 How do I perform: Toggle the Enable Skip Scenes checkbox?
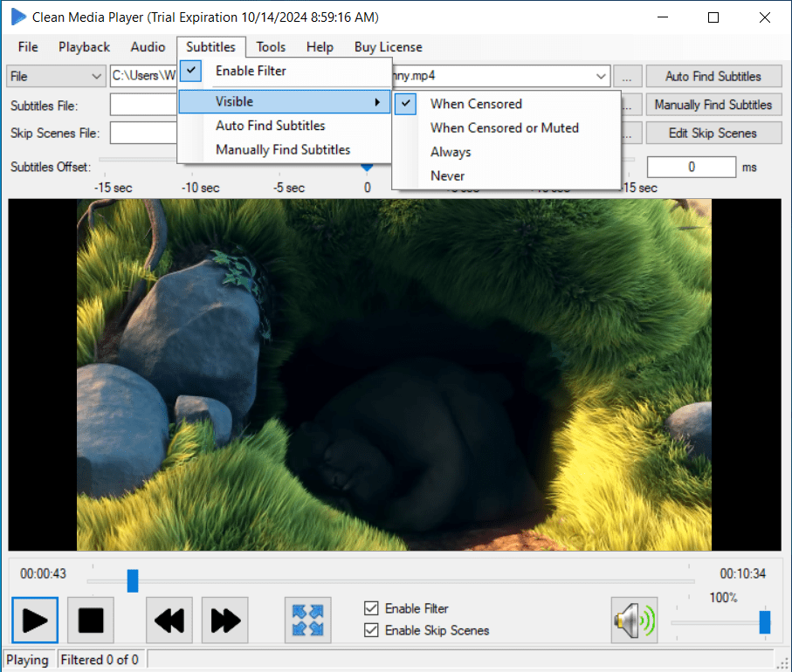pyautogui.click(x=371, y=630)
